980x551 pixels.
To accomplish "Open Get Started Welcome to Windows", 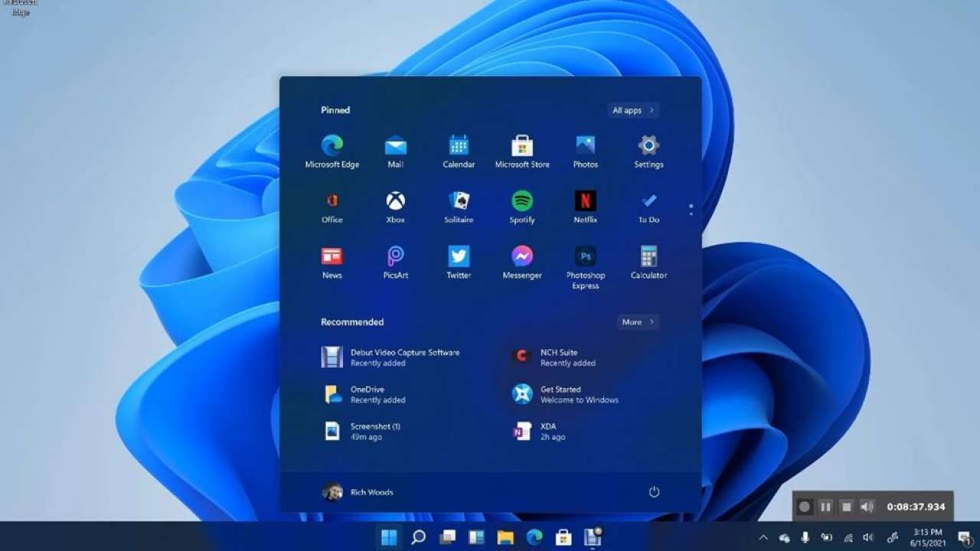I will pos(565,394).
